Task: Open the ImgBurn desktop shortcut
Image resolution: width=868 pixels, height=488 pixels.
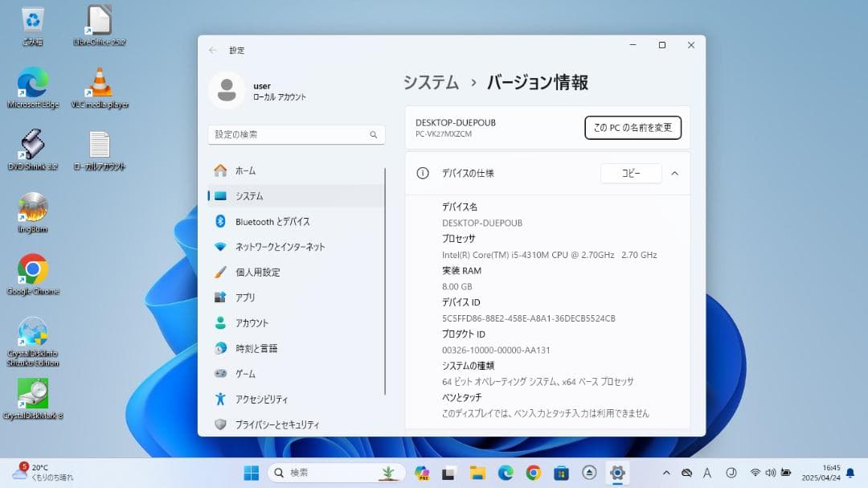Action: (x=33, y=212)
